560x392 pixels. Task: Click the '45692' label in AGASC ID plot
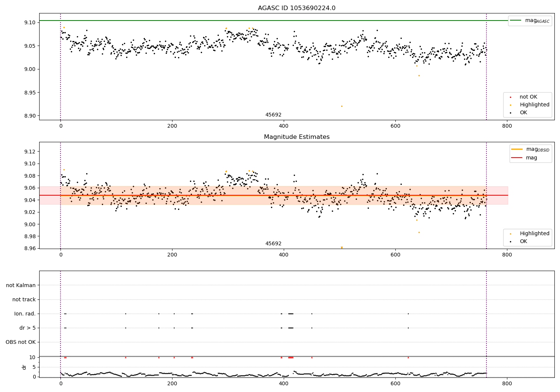click(x=273, y=115)
